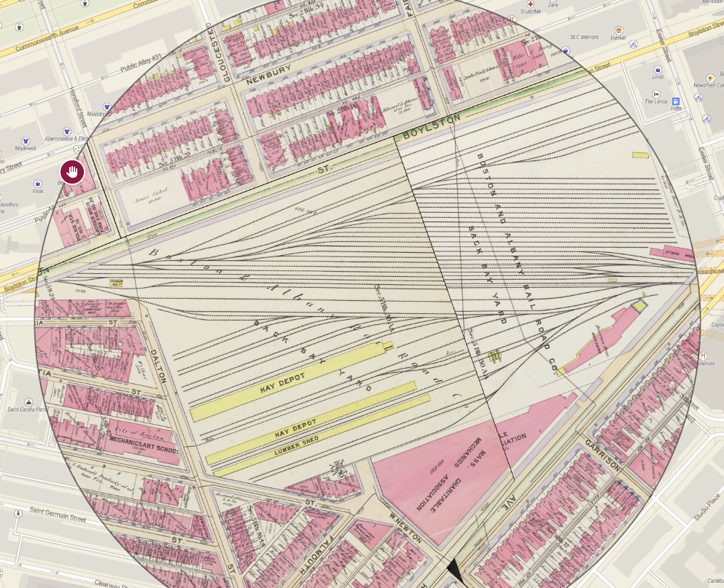Click the Newsfeed Café coffee cup icon
Image resolution: width=724 pixels, height=588 pixels.
[711, 78]
